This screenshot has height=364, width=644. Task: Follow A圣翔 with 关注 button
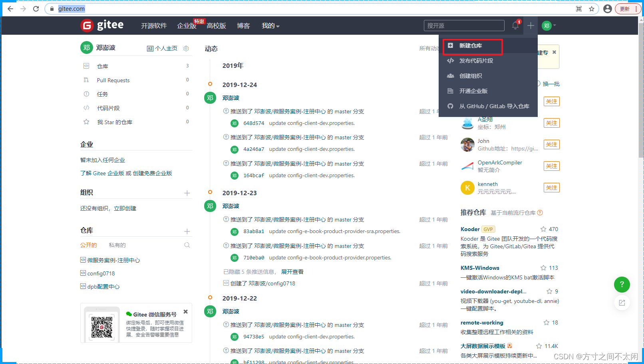click(x=552, y=123)
